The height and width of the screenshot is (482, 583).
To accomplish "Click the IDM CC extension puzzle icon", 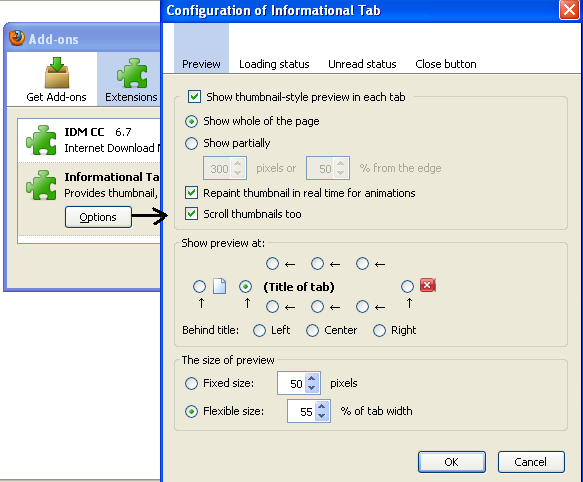I will click(x=41, y=140).
